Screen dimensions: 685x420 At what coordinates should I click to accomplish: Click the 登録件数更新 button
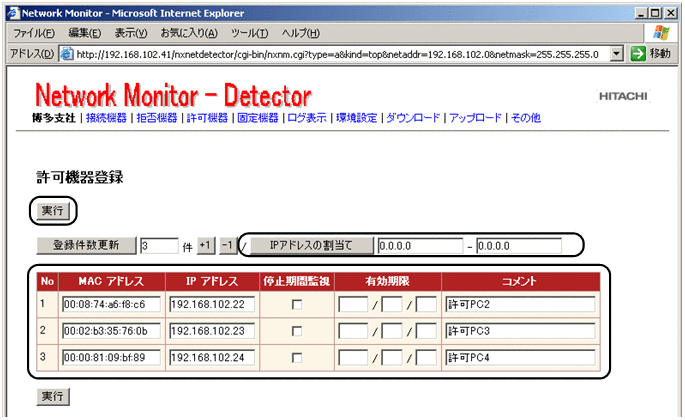point(86,245)
